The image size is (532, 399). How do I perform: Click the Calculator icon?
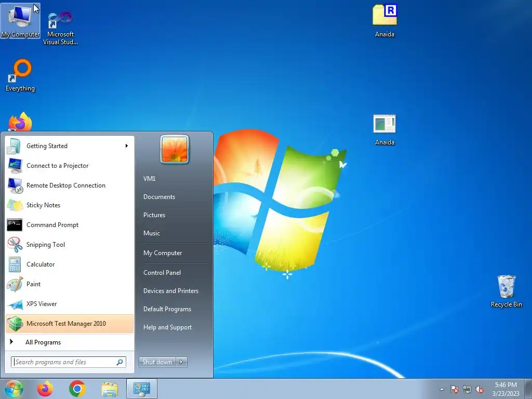coord(15,264)
